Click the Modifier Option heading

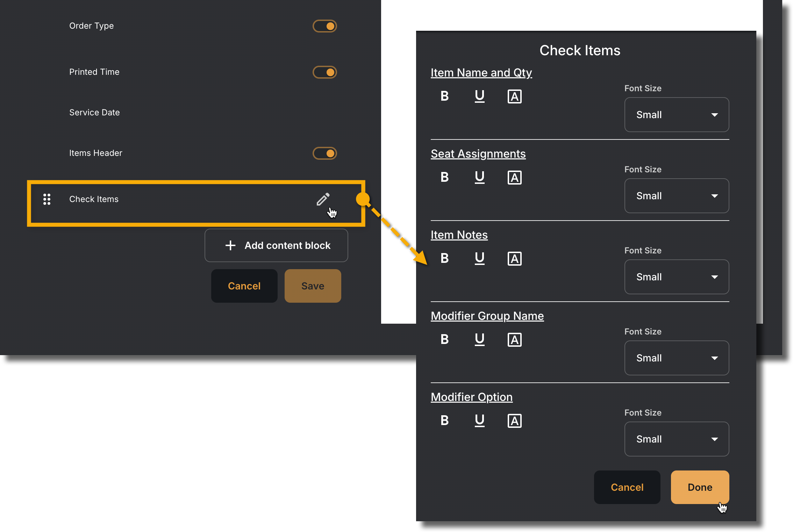click(x=471, y=397)
